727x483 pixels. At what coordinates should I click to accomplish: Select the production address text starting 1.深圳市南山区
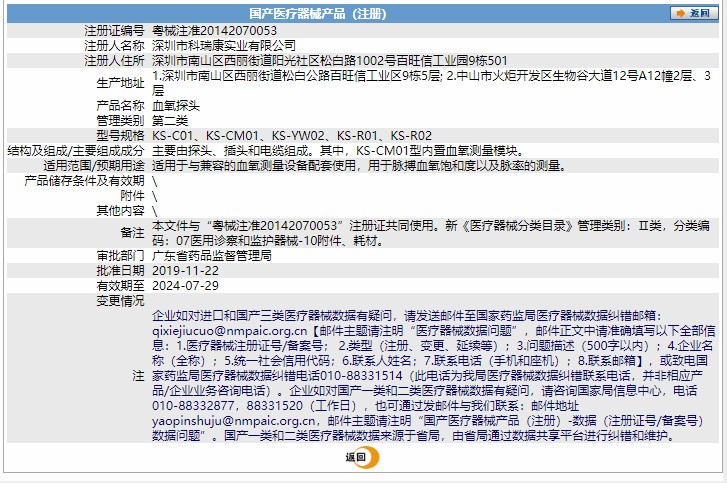[x=431, y=83]
